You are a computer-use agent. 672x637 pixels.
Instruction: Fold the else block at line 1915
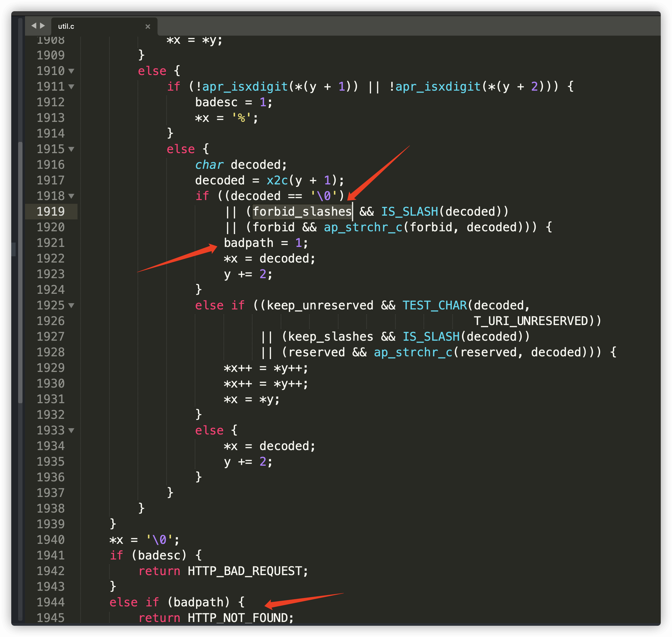point(71,149)
